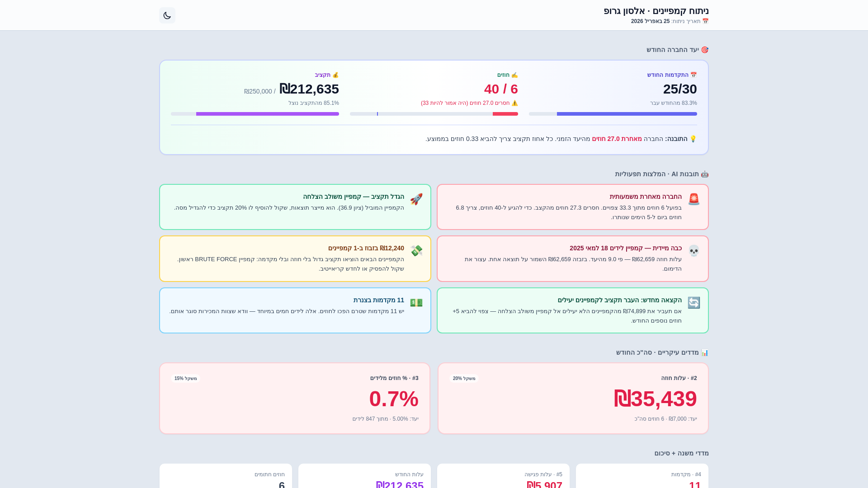Click the יעד: 5.00% · מתוך 847 לידים caption
This screenshot has width=868, height=488.
pos(386,419)
